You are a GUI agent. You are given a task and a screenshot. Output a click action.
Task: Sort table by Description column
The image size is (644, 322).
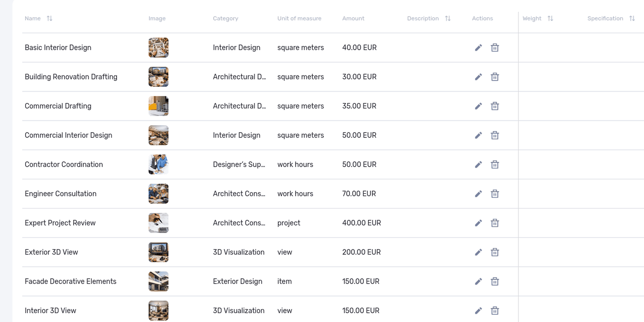[447, 18]
